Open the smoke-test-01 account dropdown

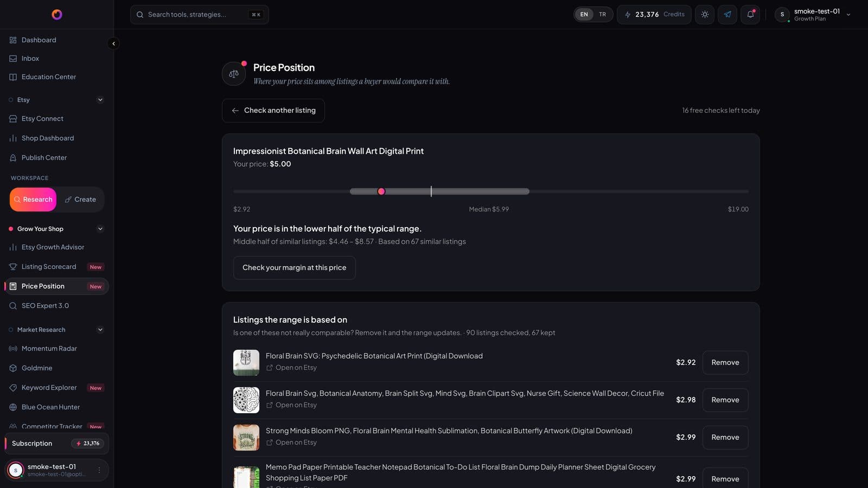[x=813, y=15]
